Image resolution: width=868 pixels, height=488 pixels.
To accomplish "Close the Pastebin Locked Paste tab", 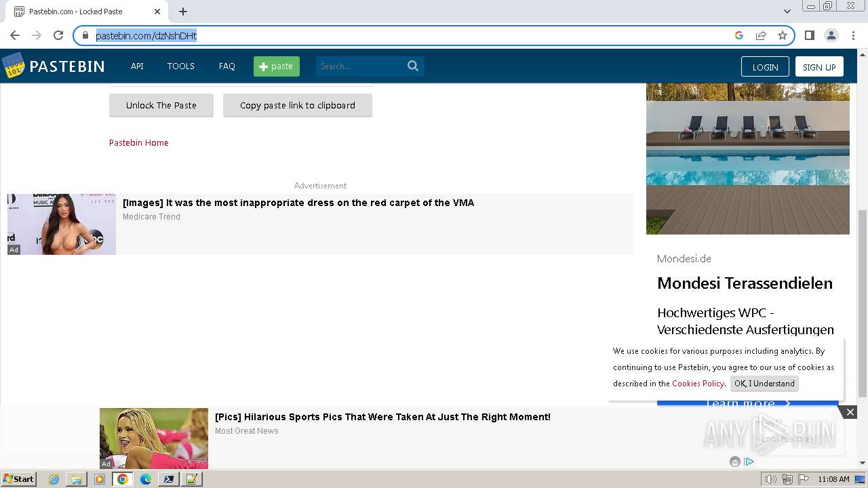I will [x=157, y=12].
